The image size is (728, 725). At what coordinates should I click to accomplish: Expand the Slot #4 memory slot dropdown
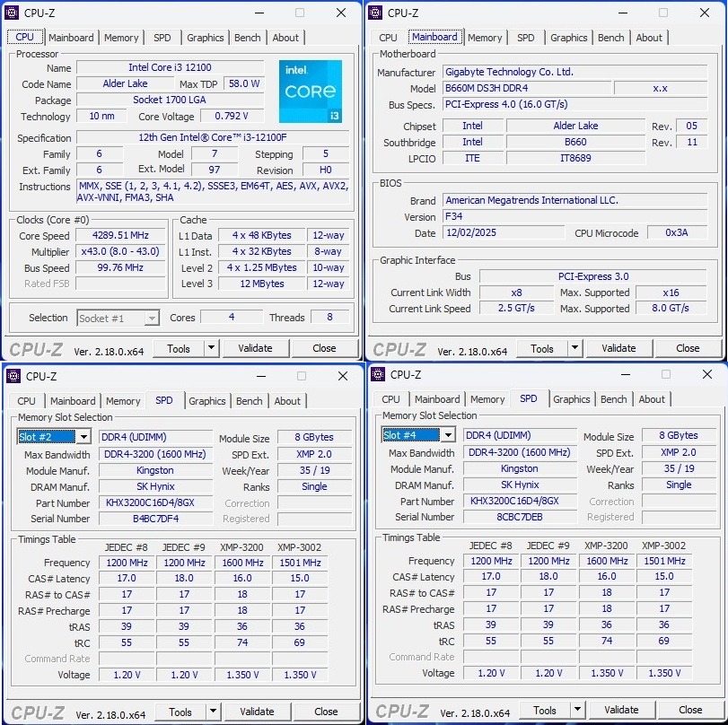click(x=448, y=435)
